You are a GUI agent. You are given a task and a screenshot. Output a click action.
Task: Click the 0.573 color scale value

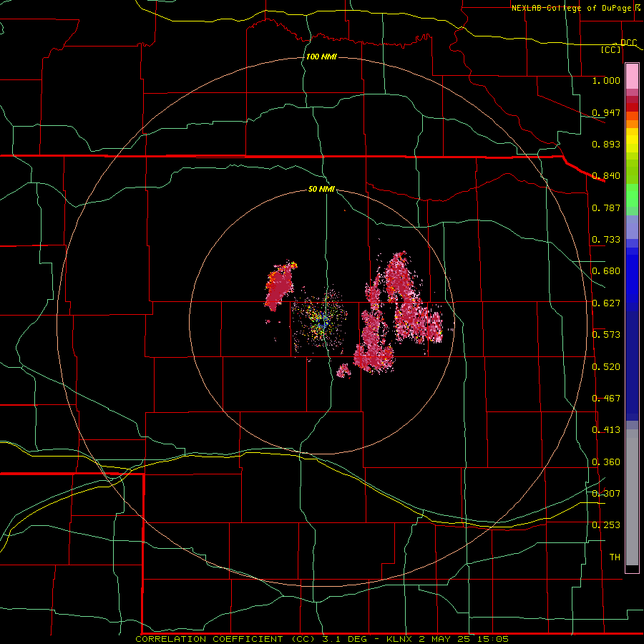point(606,335)
